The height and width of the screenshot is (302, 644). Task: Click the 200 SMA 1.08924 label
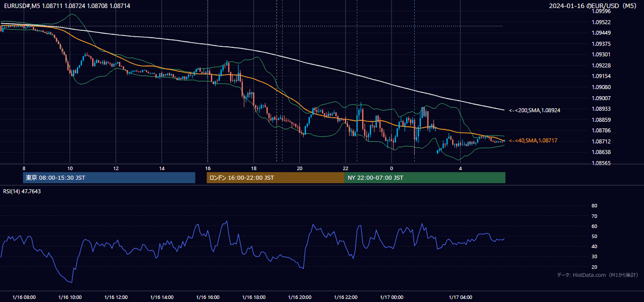click(534, 110)
